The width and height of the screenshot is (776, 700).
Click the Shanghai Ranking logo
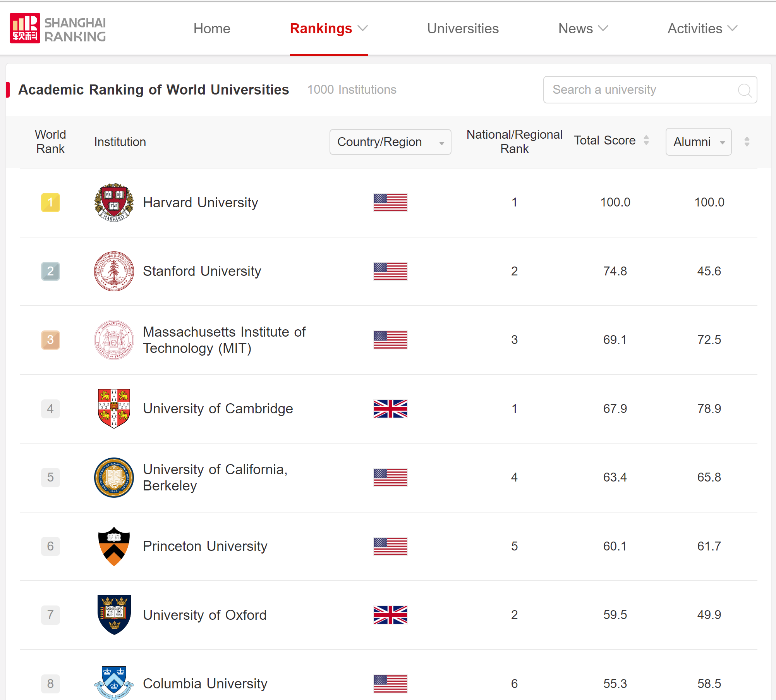(x=58, y=29)
